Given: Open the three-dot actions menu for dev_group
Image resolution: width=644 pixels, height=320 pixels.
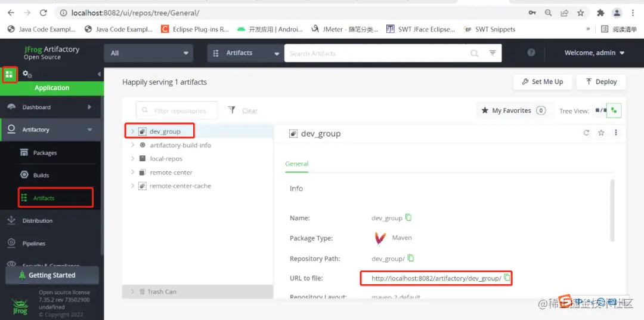Looking at the screenshot, I should pyautogui.click(x=615, y=133).
